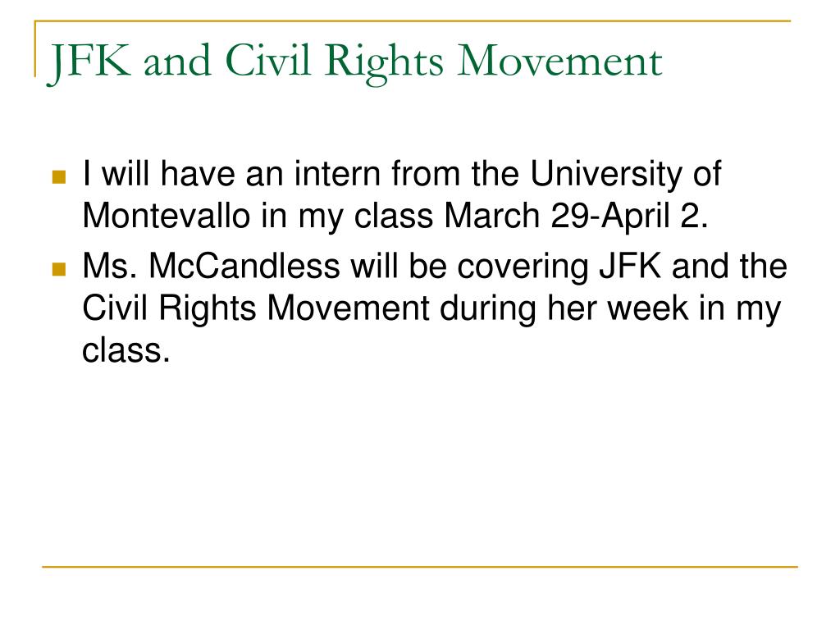This screenshot has height=630, width=840.
Task: Click the gold horizontal line at slide bottom
Action: tap(420, 566)
